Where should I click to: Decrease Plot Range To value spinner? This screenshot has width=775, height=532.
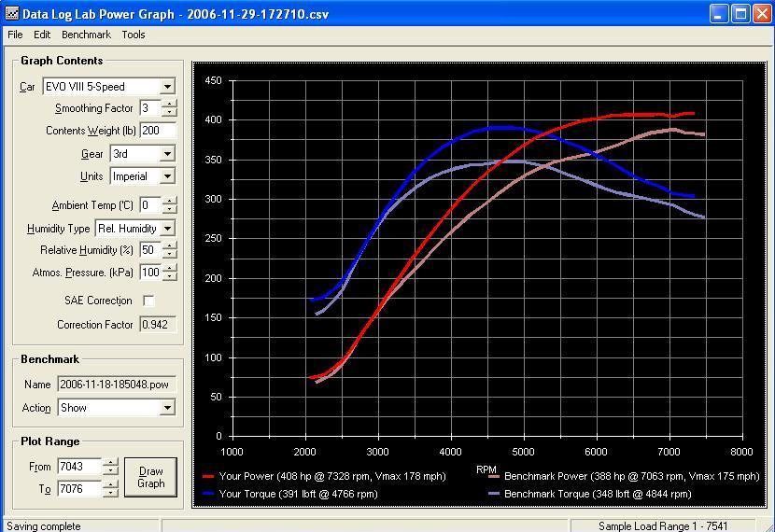[110, 494]
